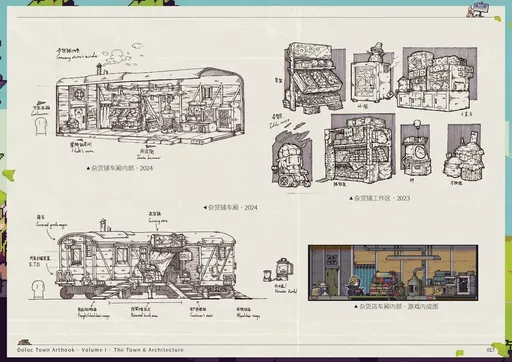This screenshot has height=362, width=512.
Task: Click the page number 017
Action: pyautogui.click(x=491, y=350)
